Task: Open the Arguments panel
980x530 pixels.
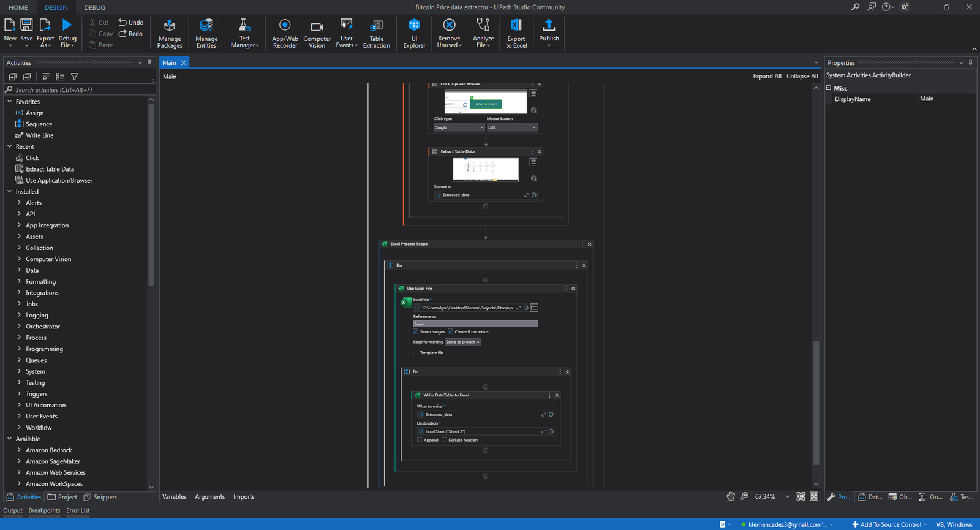Action: click(210, 496)
